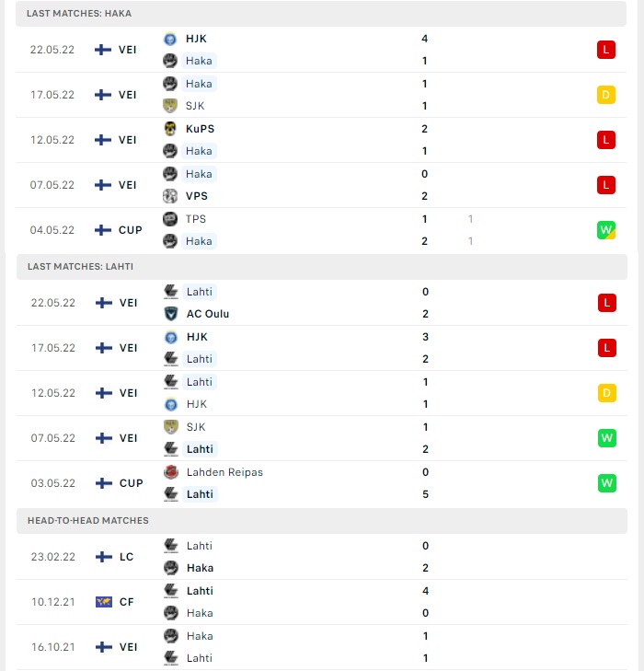Viewport: 644px width, 671px height.
Task: Click the red L badge for Lahti vs AC Oulu
Action: click(x=607, y=303)
